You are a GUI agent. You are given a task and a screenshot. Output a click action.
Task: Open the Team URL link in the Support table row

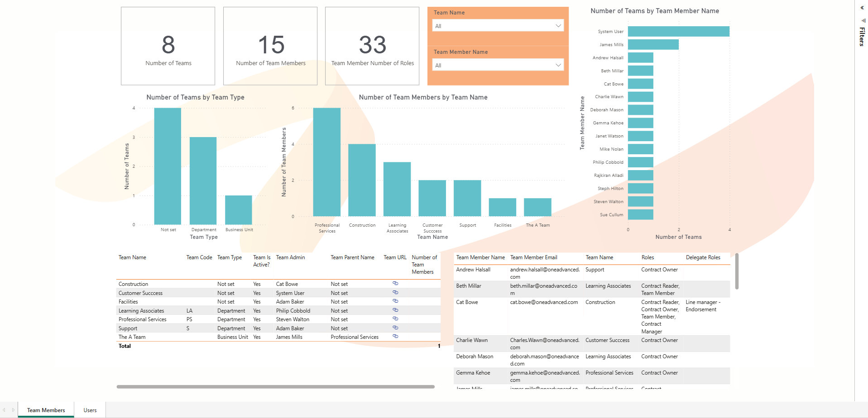(x=395, y=328)
